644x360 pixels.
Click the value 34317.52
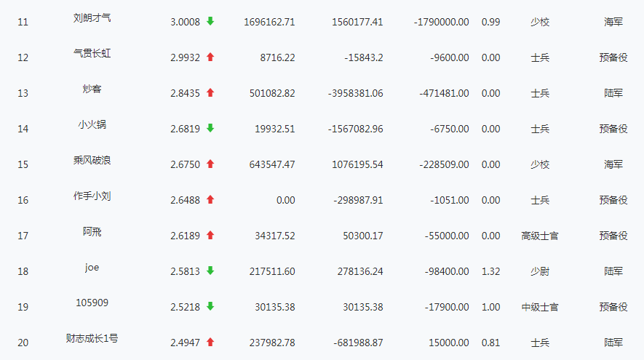click(275, 236)
